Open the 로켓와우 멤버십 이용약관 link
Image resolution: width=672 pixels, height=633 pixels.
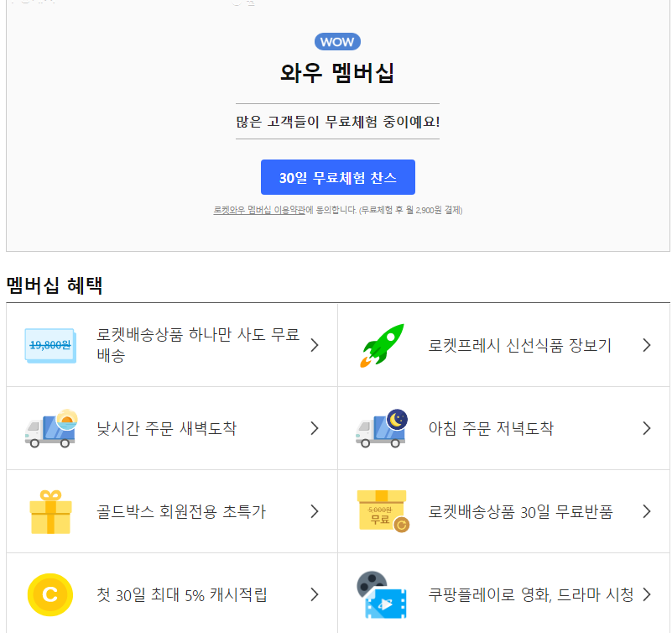(259, 210)
